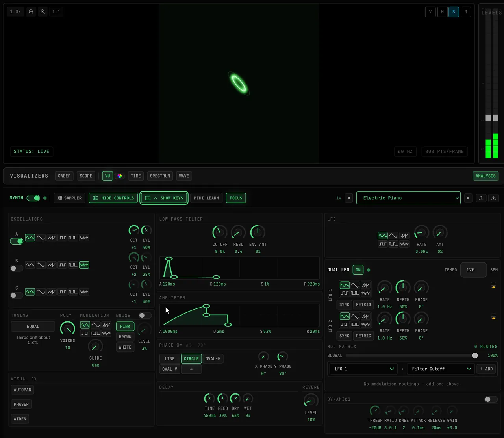Switch to the SPECTRUM visualizer

(x=160, y=176)
